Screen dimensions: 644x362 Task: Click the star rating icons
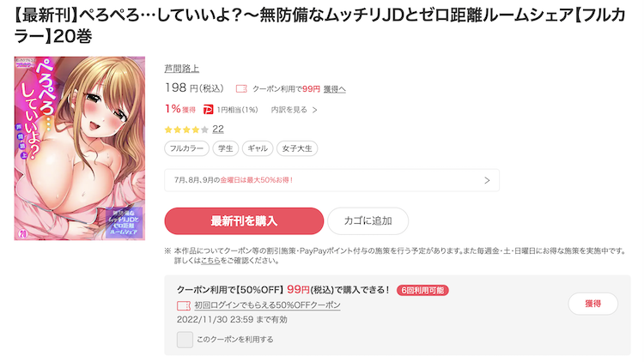(186, 130)
